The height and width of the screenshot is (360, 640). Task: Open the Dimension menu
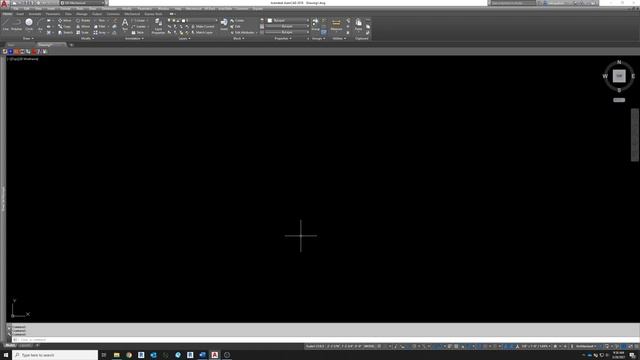[x=109, y=9]
